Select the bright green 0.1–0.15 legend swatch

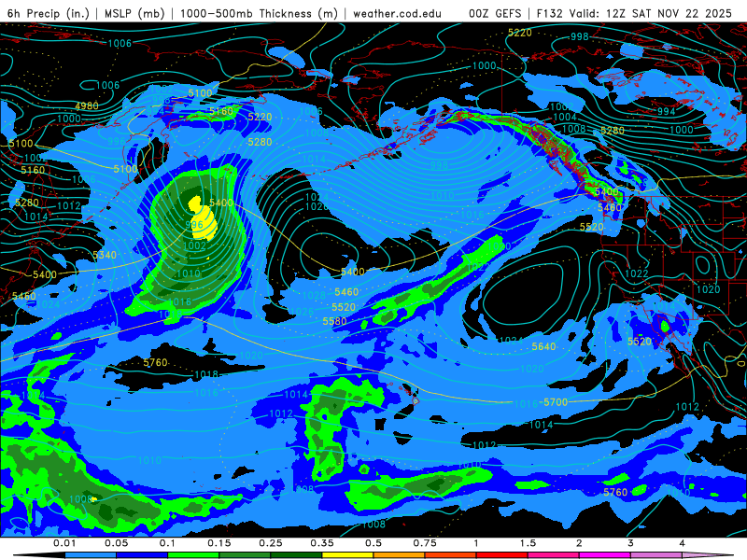pos(193,555)
